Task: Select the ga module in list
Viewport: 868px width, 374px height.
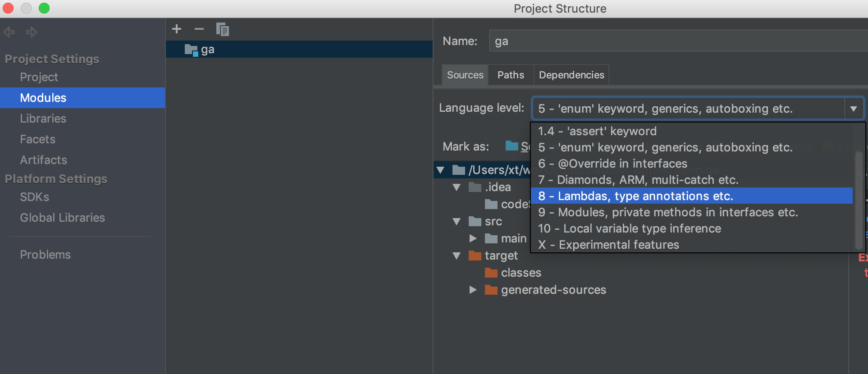Action: pos(208,50)
